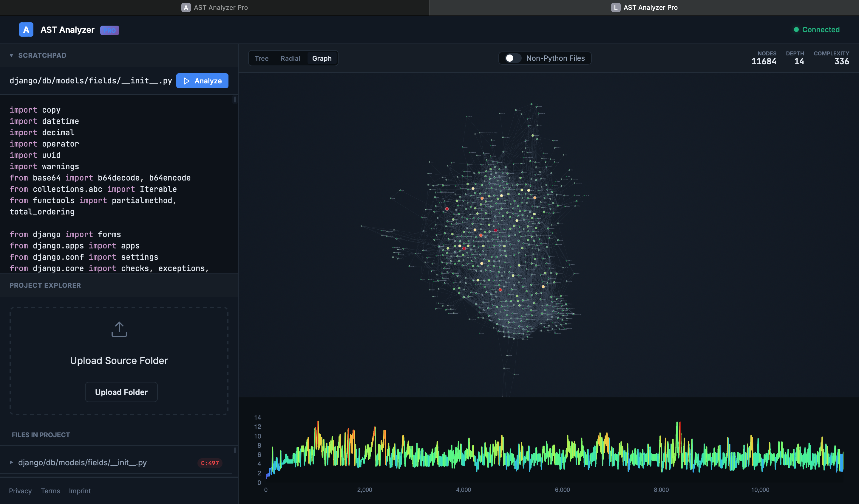Collapse the SCRATCHPAD section
Screen dimensions: 859x504
point(11,55)
